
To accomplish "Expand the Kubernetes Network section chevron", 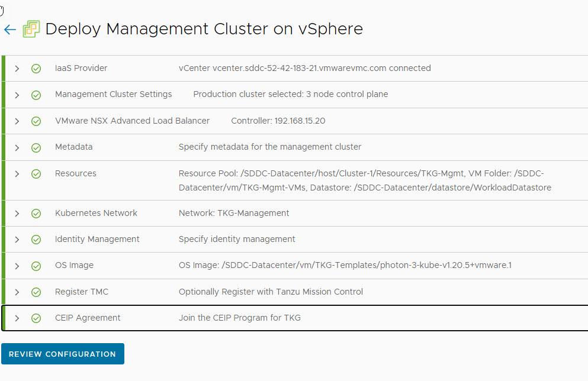I will pyautogui.click(x=17, y=214).
